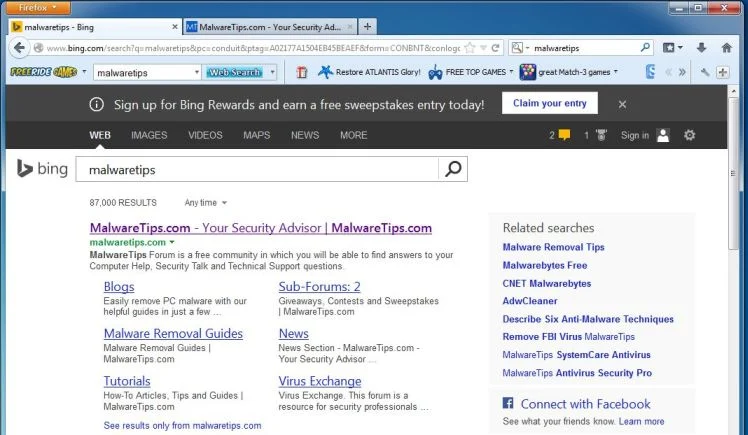
Task: Open the Any time filter dropdown
Action: click(206, 203)
